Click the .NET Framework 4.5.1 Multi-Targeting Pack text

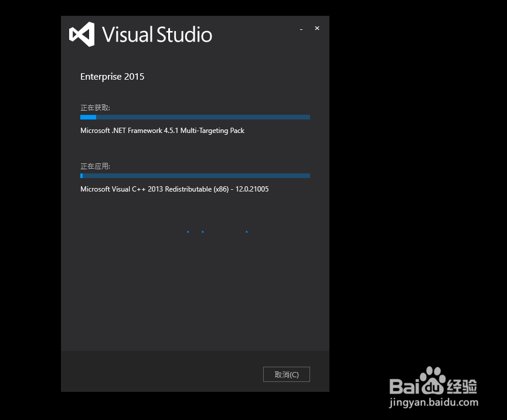(162, 131)
